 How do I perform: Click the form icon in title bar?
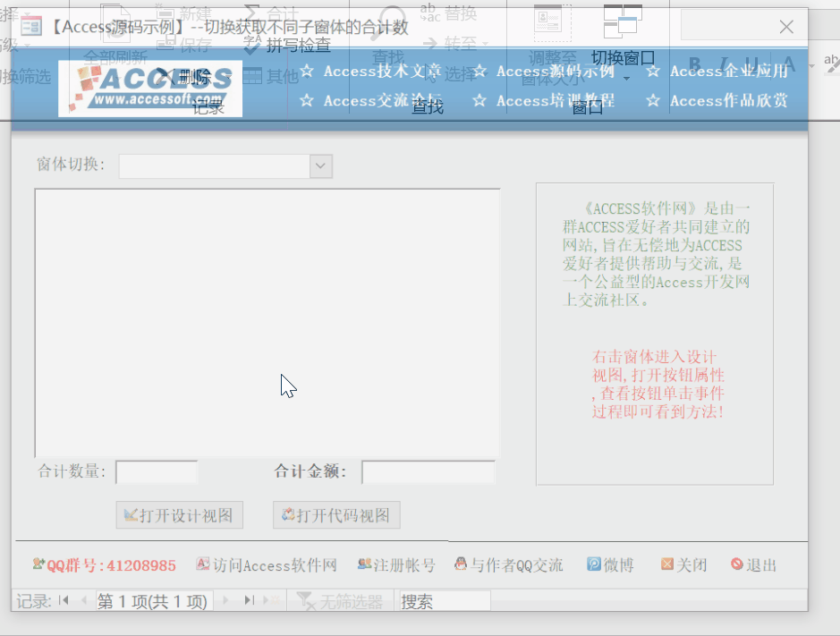click(x=31, y=26)
